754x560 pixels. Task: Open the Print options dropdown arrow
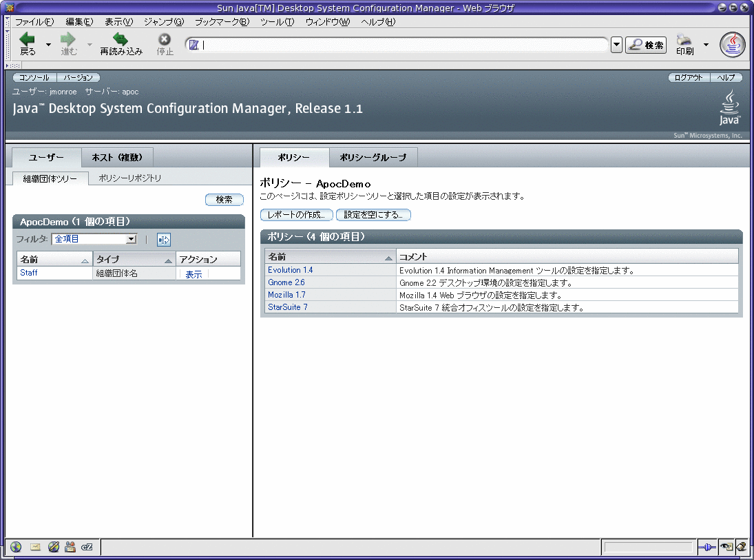tap(706, 45)
